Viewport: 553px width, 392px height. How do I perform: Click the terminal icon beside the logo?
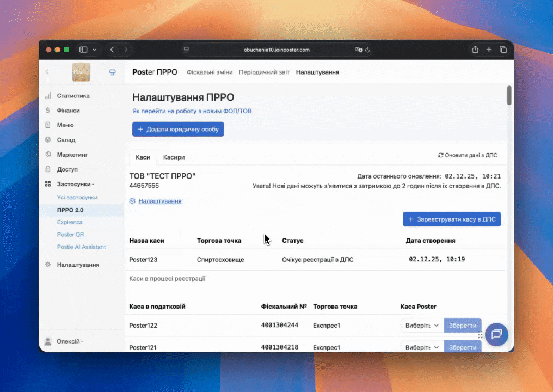click(113, 72)
